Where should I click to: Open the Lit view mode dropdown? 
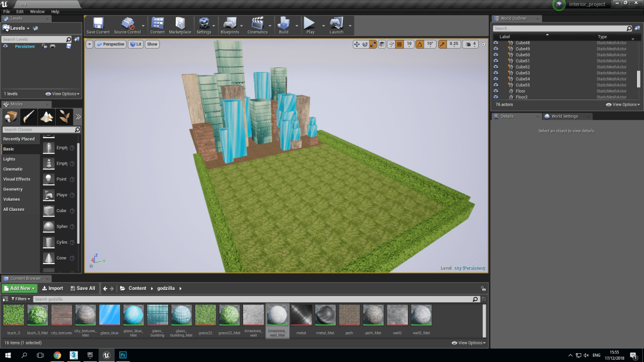[135, 44]
